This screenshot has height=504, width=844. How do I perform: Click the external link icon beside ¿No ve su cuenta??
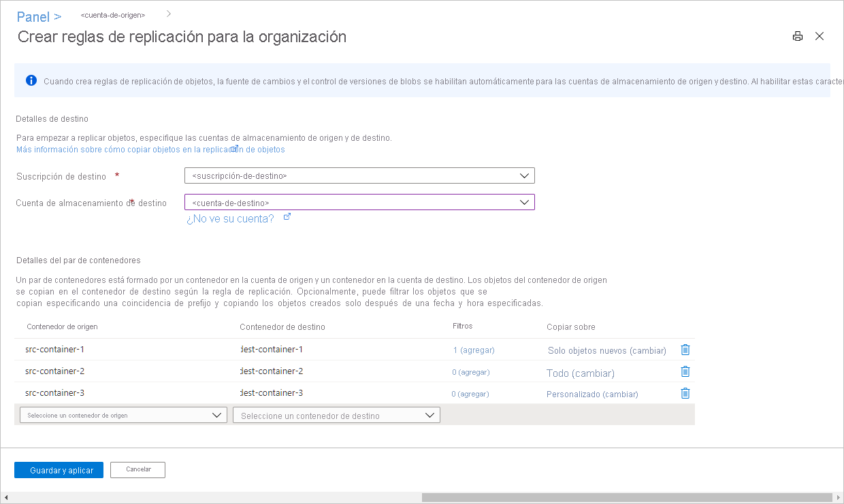click(286, 216)
